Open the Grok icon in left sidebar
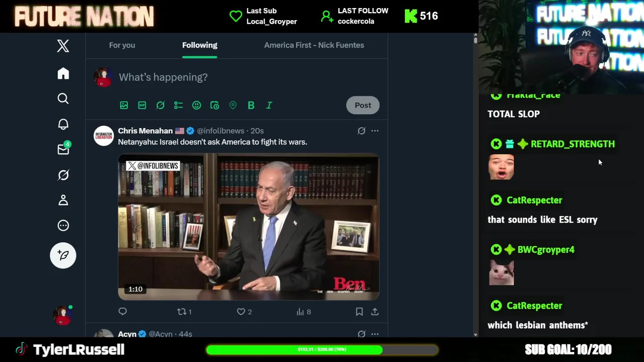644x362 pixels. [x=63, y=175]
